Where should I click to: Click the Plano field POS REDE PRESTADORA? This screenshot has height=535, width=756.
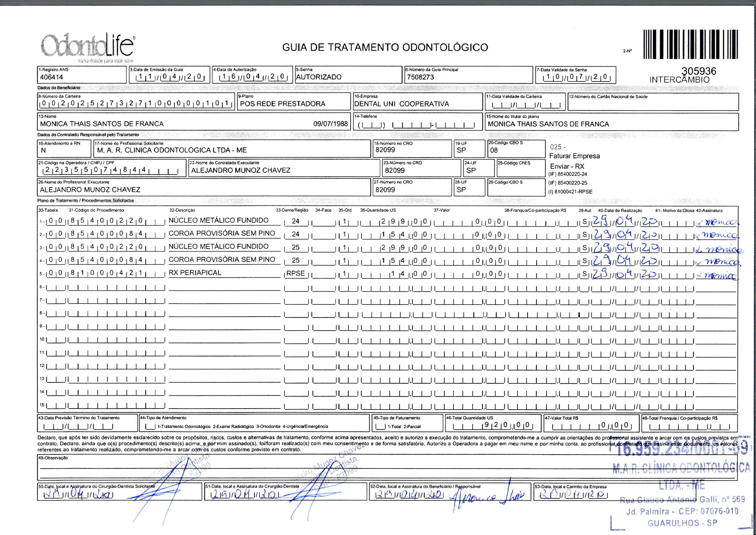pos(283,104)
